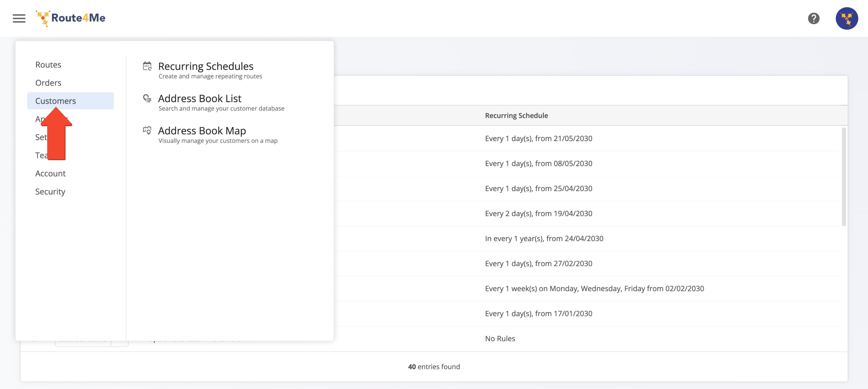This screenshot has height=389, width=868.
Task: Open Recurring Schedules submenu item
Action: click(x=206, y=66)
